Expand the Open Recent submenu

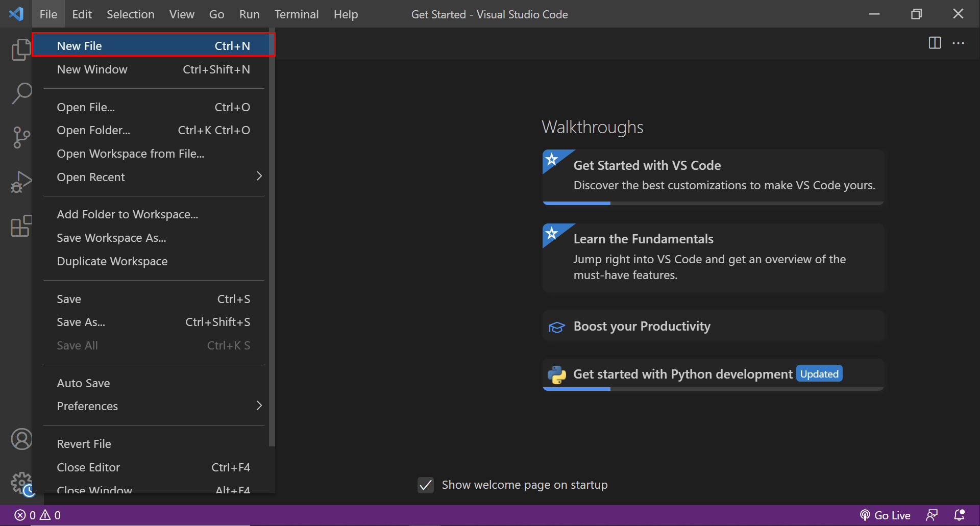coord(154,177)
